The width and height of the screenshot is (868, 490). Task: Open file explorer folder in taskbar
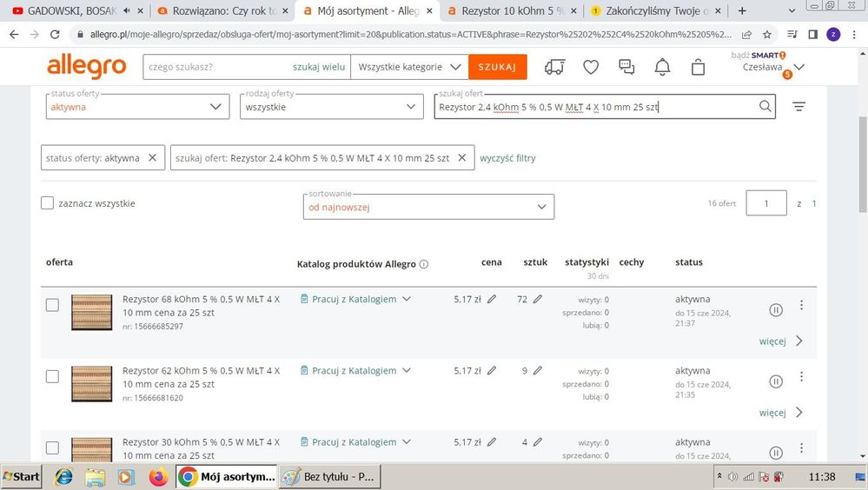pos(96,477)
